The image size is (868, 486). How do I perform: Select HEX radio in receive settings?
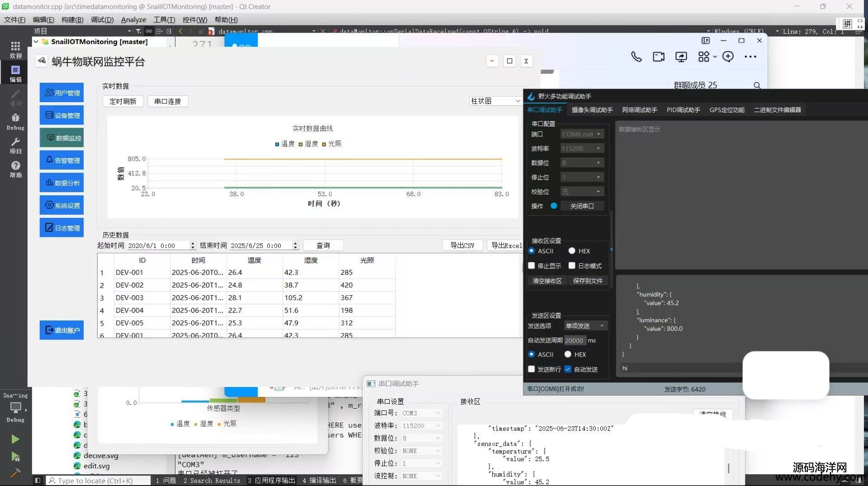pos(572,251)
